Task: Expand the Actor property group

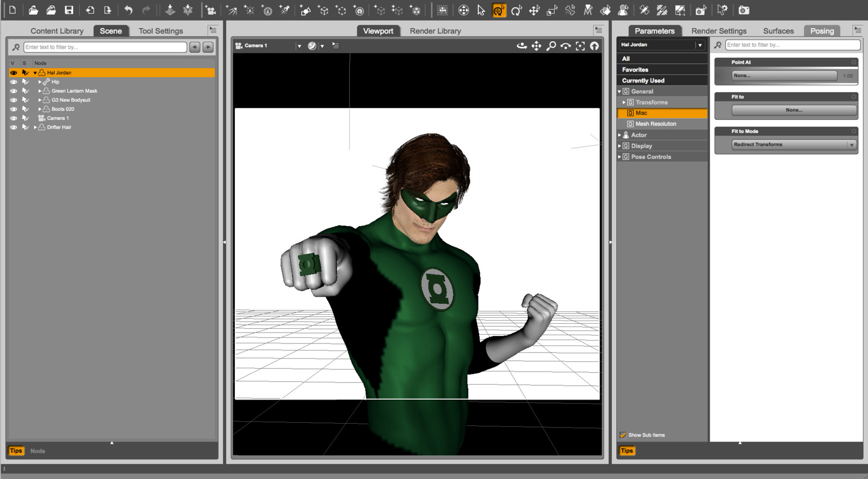Action: click(x=620, y=135)
